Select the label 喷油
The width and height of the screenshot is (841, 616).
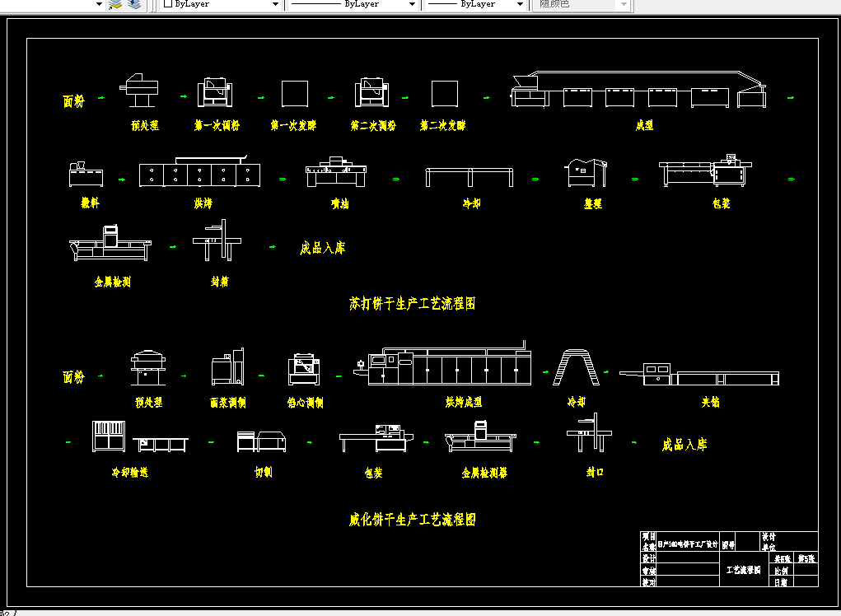coord(339,203)
